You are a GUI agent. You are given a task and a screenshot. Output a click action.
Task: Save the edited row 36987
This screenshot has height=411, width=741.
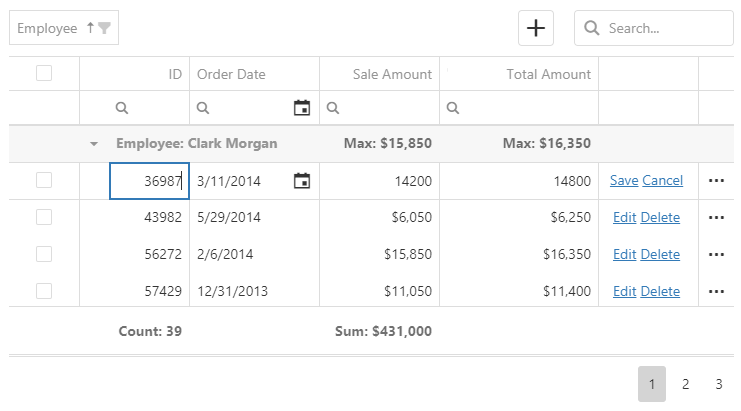[623, 181]
